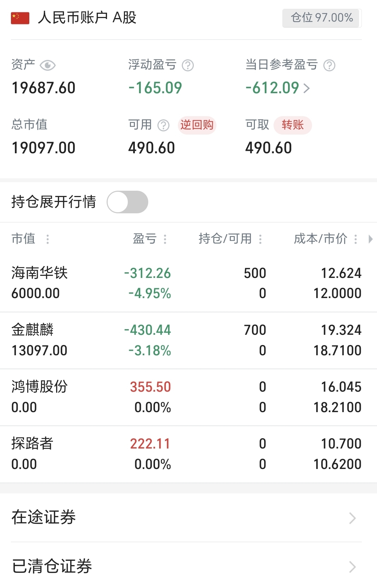Tap the 转账 transfer button
The height and width of the screenshot is (588, 377).
293,125
